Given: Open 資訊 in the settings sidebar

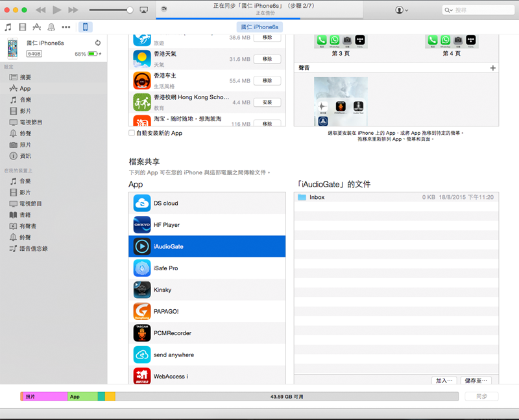Looking at the screenshot, I should 54,156.
